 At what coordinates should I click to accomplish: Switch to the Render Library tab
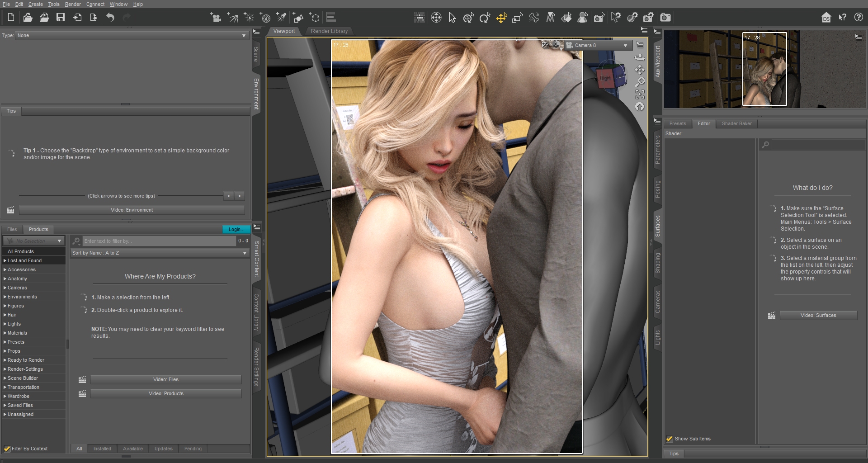tap(329, 31)
